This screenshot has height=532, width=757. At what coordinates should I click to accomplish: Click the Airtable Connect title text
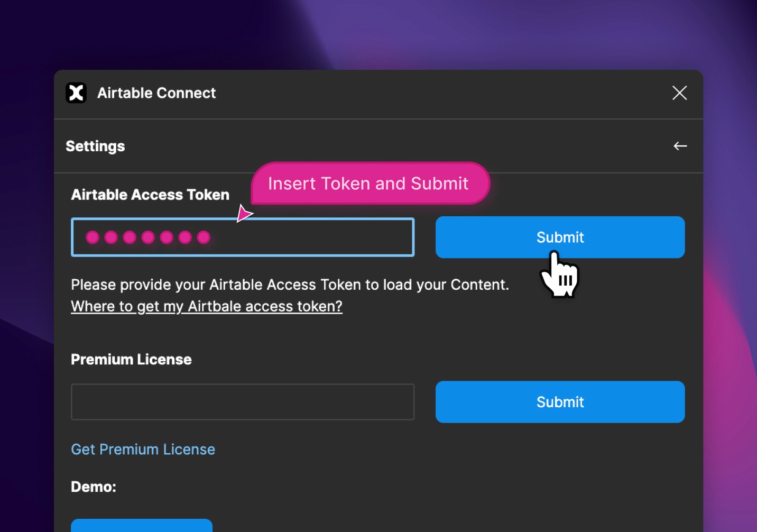click(156, 93)
